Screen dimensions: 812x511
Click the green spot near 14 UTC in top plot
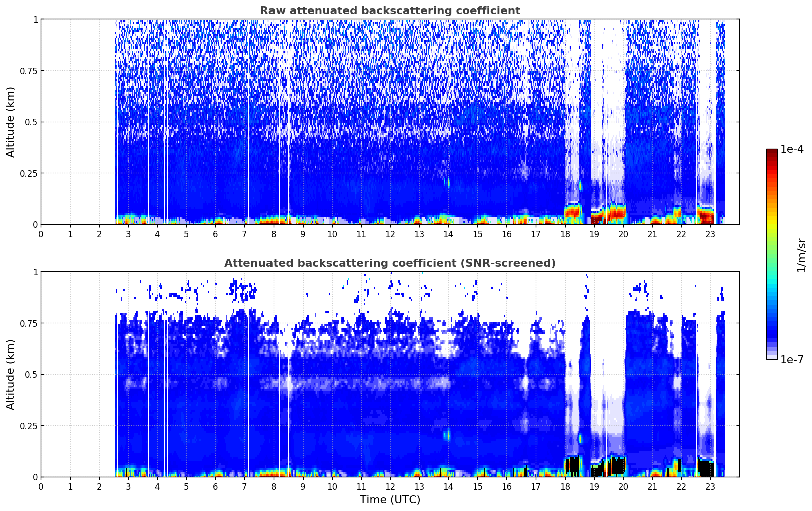[447, 182]
